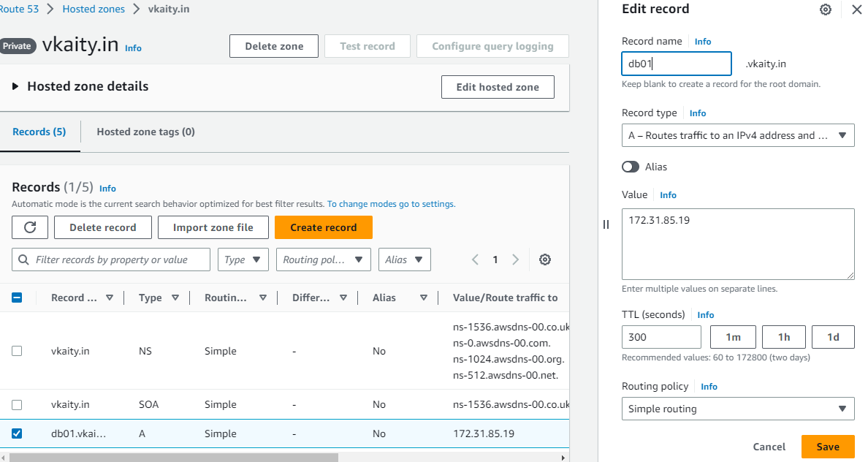Click the Private badge
This screenshot has width=868, height=462.
(x=17, y=46)
